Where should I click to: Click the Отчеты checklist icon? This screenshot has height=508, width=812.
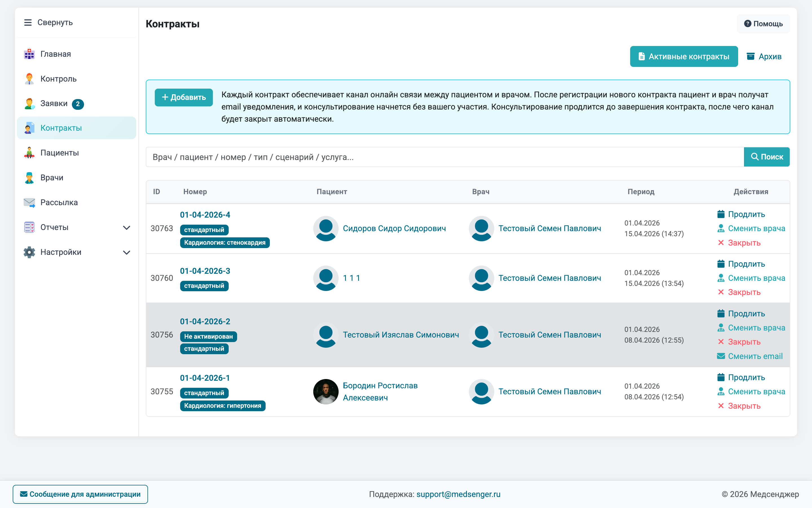(29, 227)
